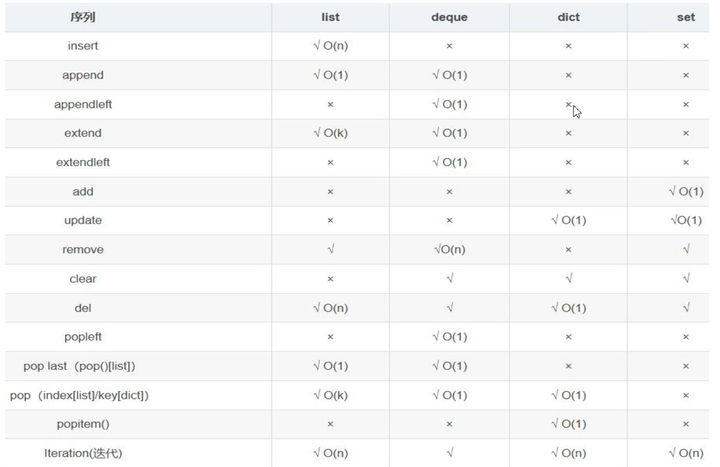Image resolution: width=720 pixels, height=467 pixels.
Task: Click the list cell in the insert row
Action: point(330,46)
